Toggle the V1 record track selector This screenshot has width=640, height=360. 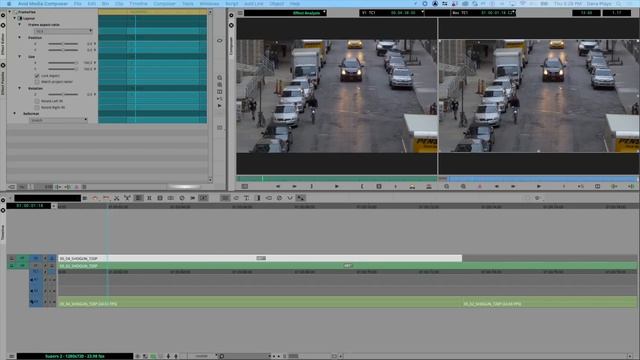(x=36, y=266)
